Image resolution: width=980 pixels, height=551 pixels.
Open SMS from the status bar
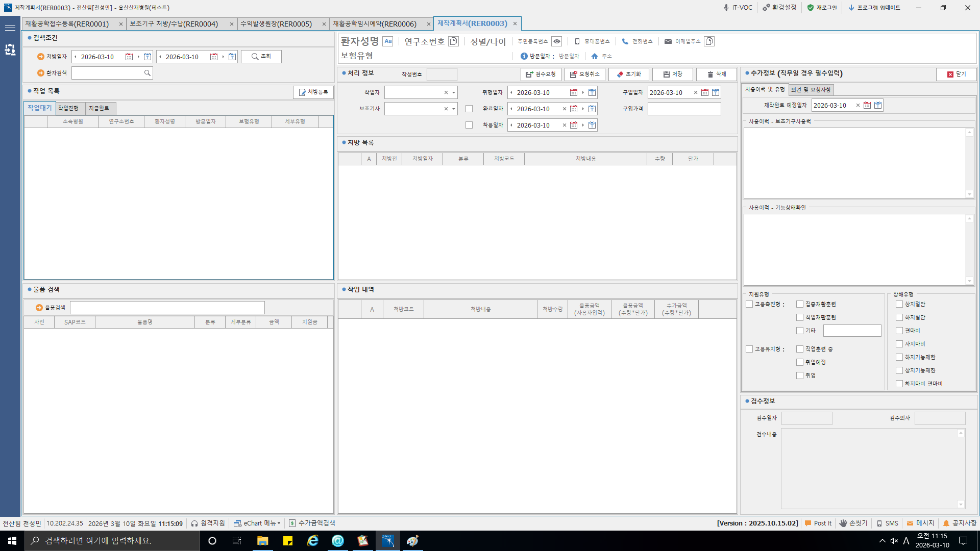pyautogui.click(x=887, y=523)
